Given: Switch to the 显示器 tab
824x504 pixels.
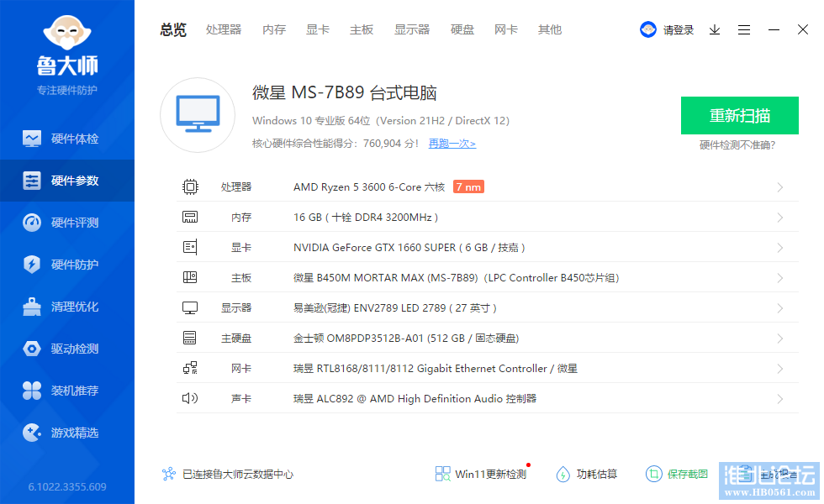Looking at the screenshot, I should click(412, 30).
